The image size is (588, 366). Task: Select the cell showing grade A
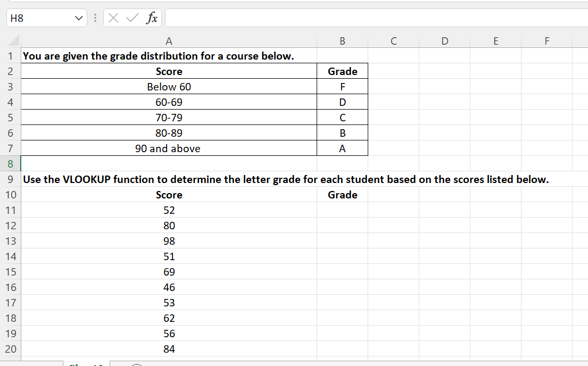point(342,148)
